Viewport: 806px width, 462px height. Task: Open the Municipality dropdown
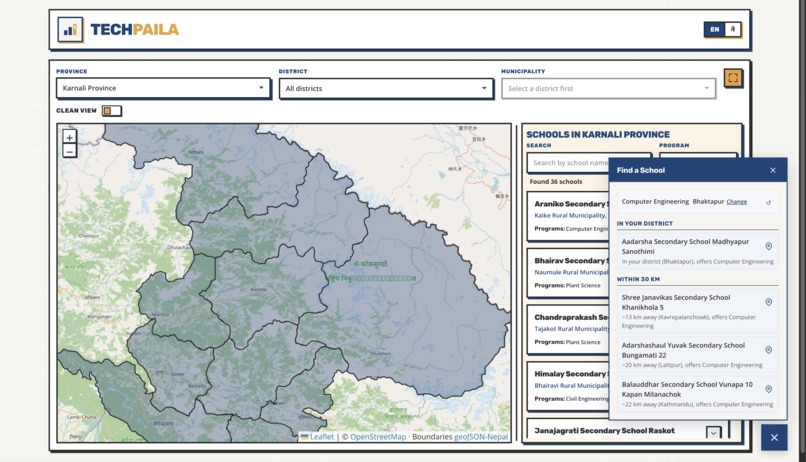pyautogui.click(x=608, y=88)
